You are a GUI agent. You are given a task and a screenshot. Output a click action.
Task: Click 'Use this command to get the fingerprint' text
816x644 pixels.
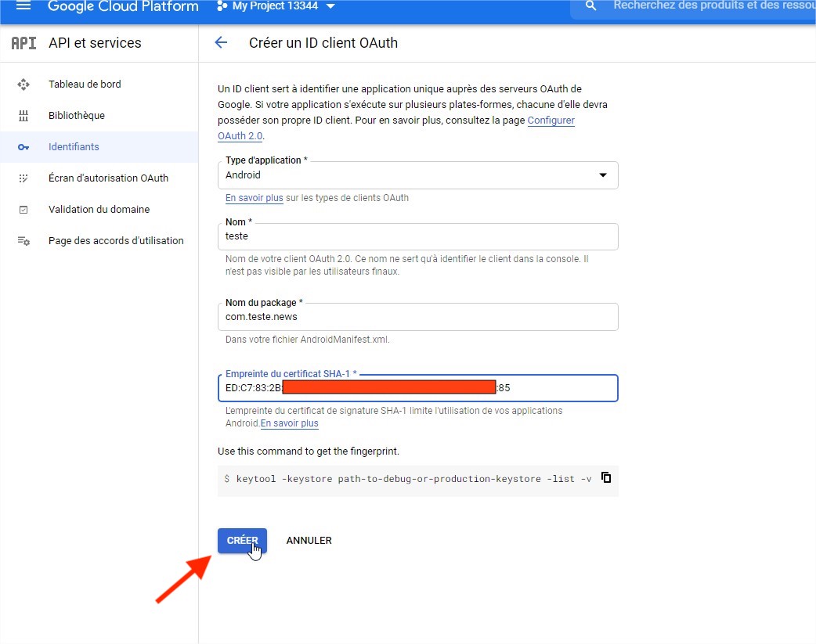pos(308,452)
